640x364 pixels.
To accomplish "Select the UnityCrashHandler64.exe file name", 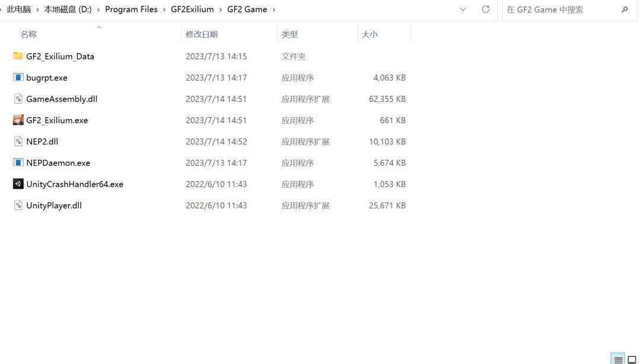I will point(75,184).
